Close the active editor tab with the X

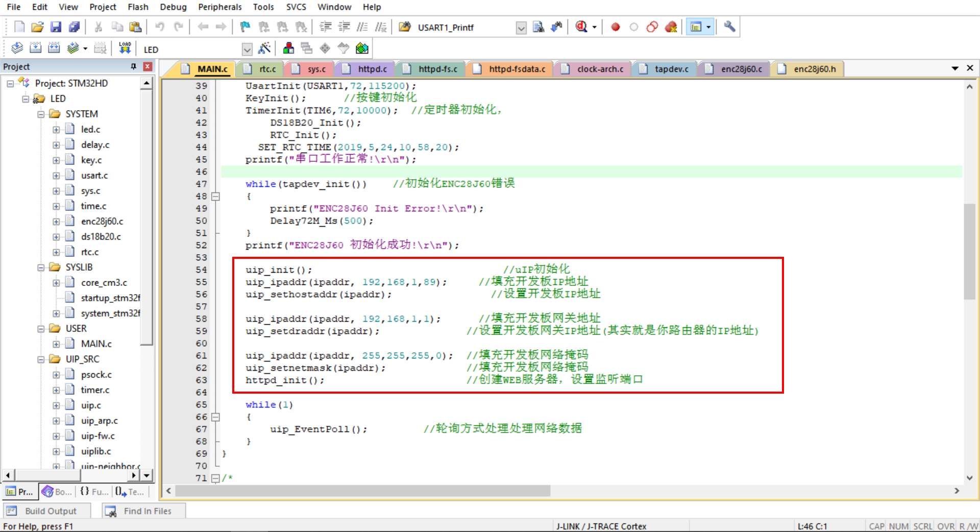970,68
